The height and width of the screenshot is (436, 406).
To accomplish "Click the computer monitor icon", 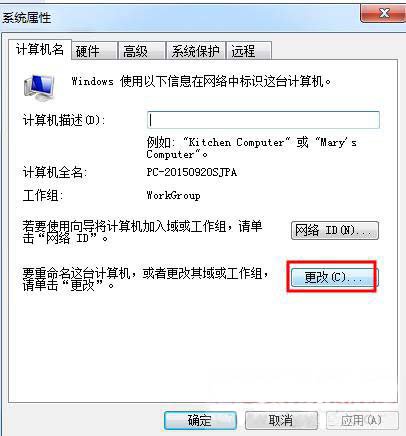I will click(x=39, y=87).
